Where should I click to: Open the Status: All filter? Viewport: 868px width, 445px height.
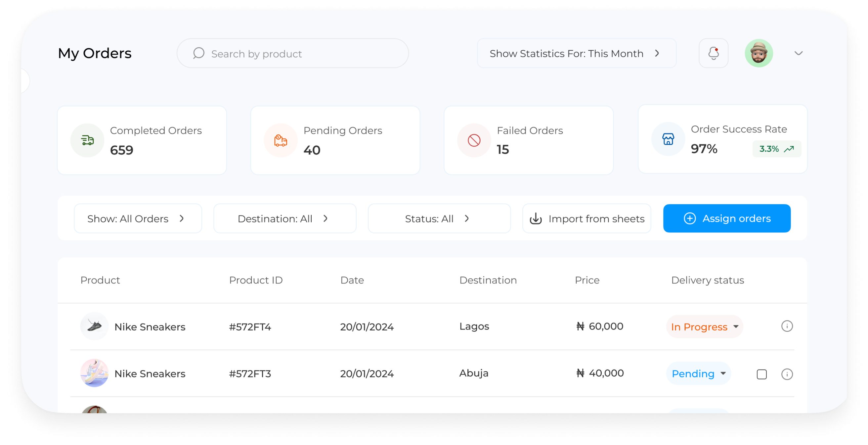point(439,218)
